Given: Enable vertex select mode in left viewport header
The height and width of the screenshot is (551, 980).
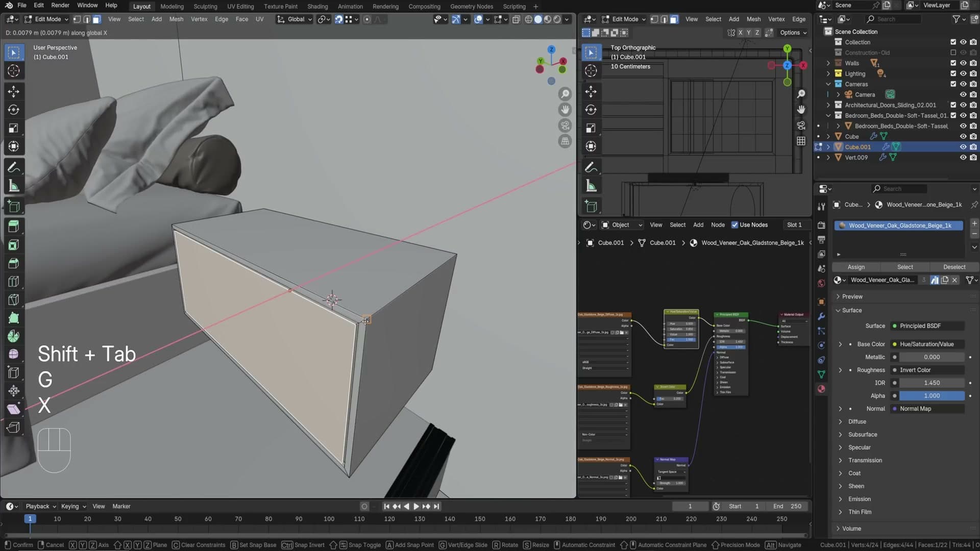Looking at the screenshot, I should (77, 19).
